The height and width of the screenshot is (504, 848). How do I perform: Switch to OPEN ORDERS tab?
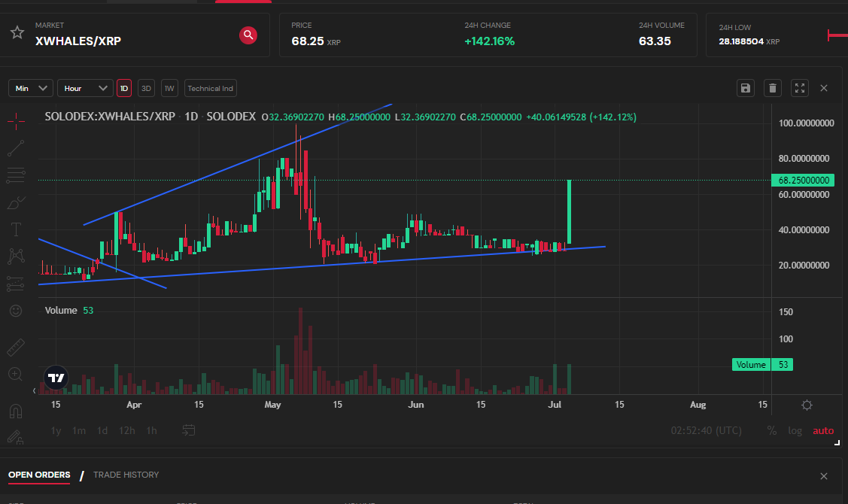pos(39,475)
